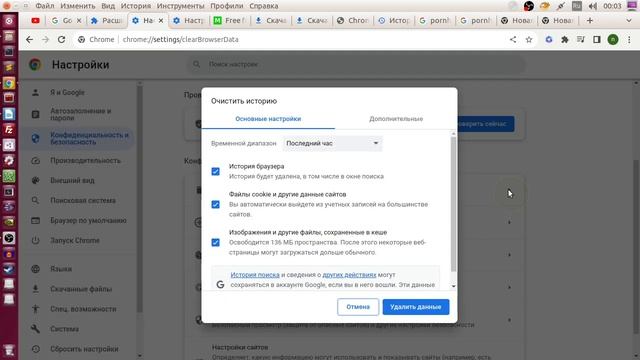Viewport: 640px width, 360px height.
Task: Uncheck cached images and files checkbox
Action: coord(216,242)
